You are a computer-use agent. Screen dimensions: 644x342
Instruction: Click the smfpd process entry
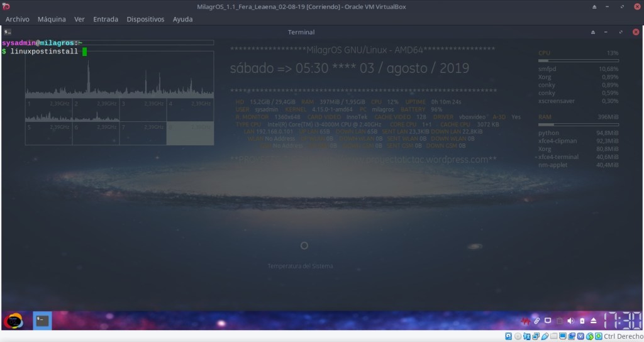tap(579, 69)
